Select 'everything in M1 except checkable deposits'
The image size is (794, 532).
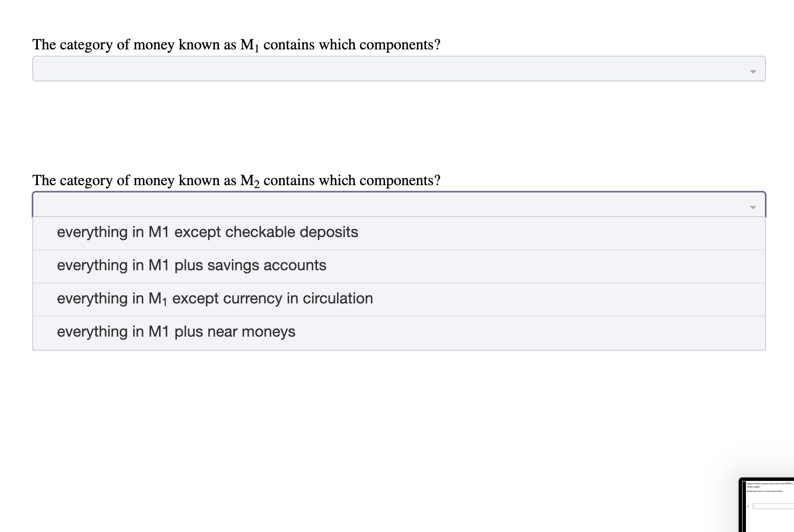tap(207, 232)
